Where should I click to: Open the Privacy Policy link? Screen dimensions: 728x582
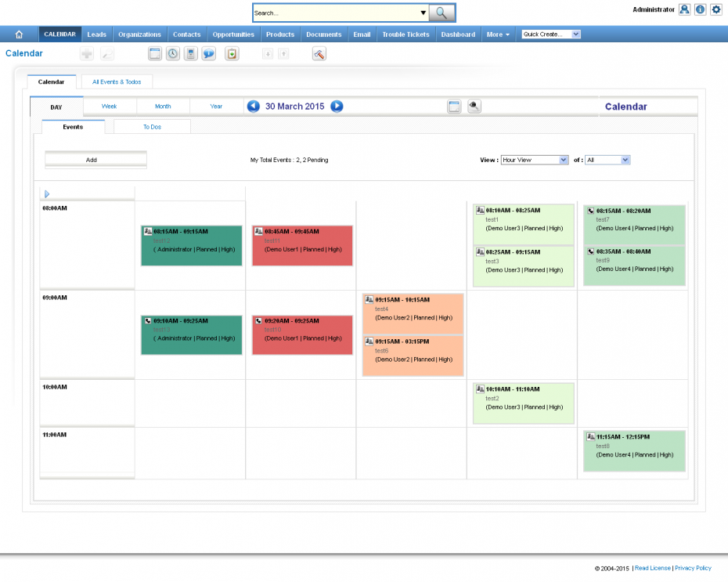(693, 568)
